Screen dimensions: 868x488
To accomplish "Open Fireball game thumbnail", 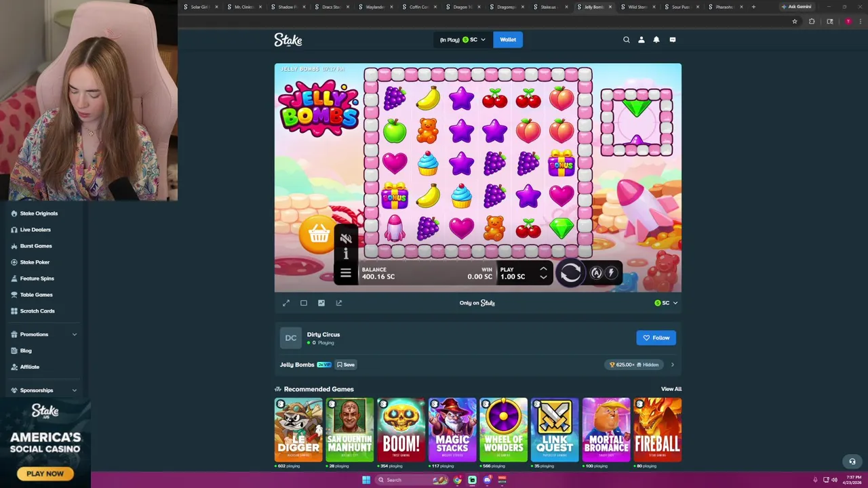I will (657, 430).
